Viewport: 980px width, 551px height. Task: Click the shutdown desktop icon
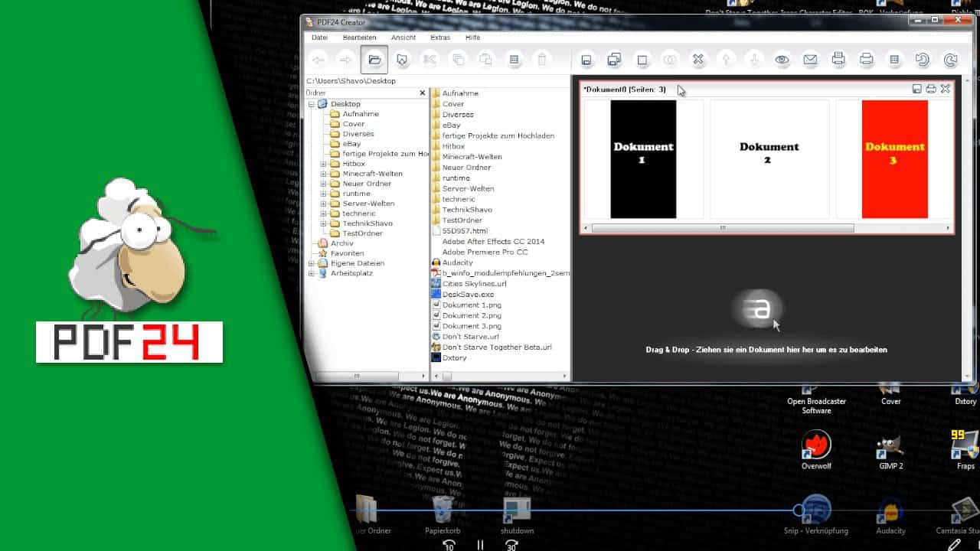pyautogui.click(x=518, y=516)
